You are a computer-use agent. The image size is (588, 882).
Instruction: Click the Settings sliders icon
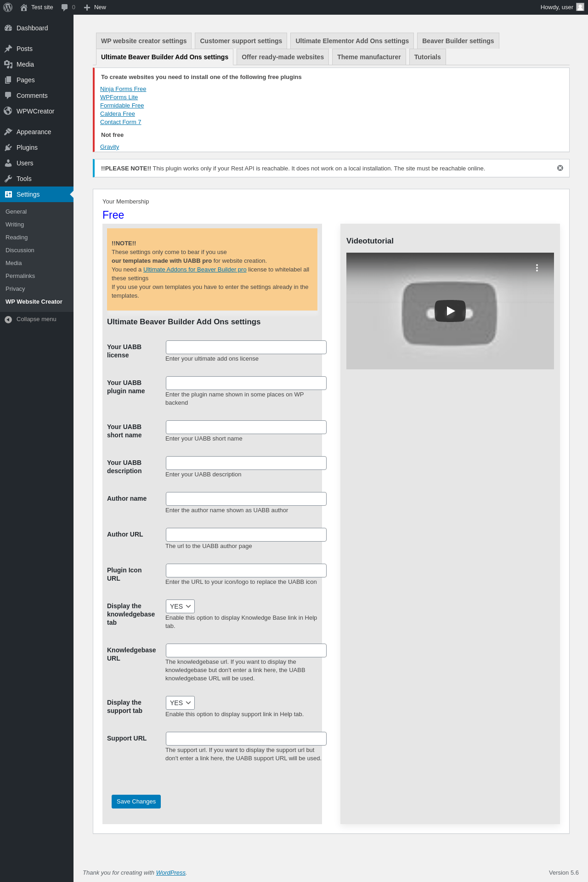pos(8,194)
